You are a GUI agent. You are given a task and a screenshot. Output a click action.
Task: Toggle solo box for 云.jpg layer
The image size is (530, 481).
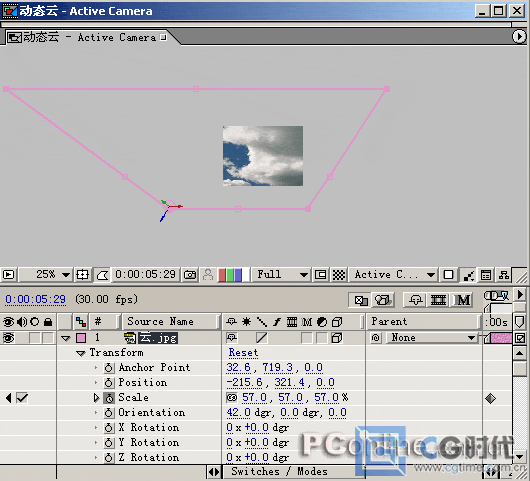click(x=34, y=338)
